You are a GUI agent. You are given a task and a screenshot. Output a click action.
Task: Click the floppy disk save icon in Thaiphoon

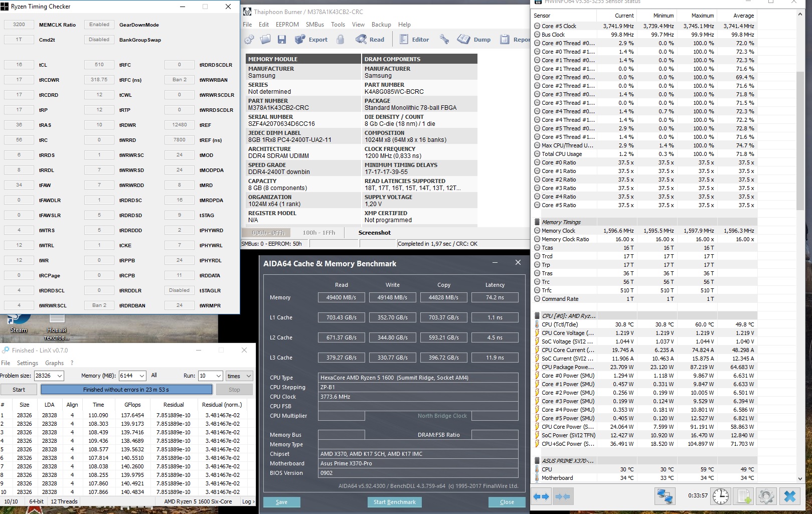282,40
